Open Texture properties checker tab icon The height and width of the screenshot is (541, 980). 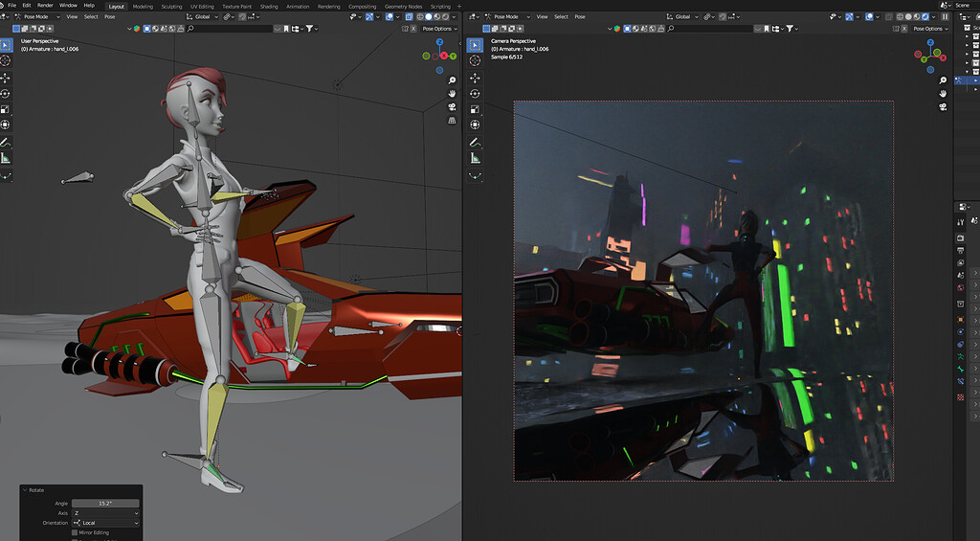961,396
